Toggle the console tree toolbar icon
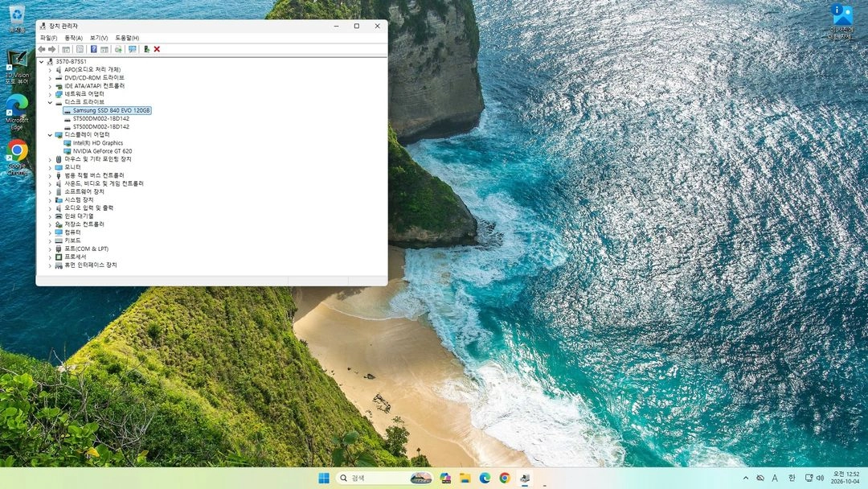Viewport: 868px width, 489px height. [x=66, y=49]
